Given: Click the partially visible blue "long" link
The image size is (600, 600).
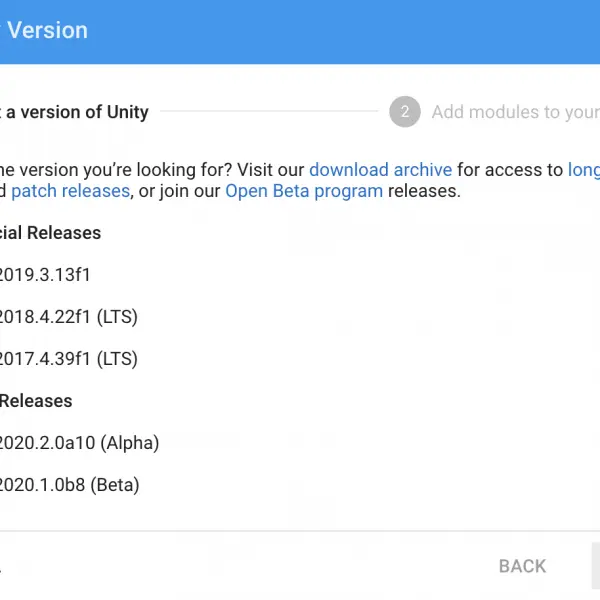Looking at the screenshot, I should (584, 170).
